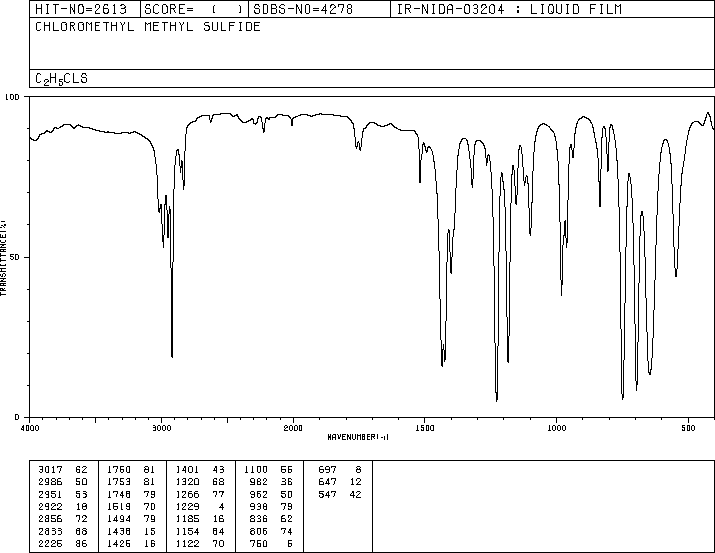The height and width of the screenshot is (553, 715).
Task: Click the TRANSMITTANCE(%) y-axis label
Action: point(3,258)
